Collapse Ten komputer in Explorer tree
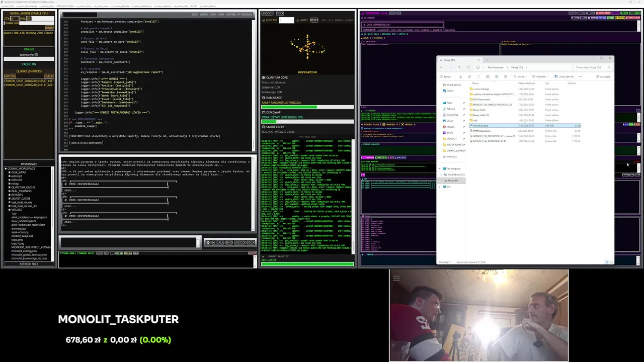This screenshot has height=362, width=644. [440, 168]
